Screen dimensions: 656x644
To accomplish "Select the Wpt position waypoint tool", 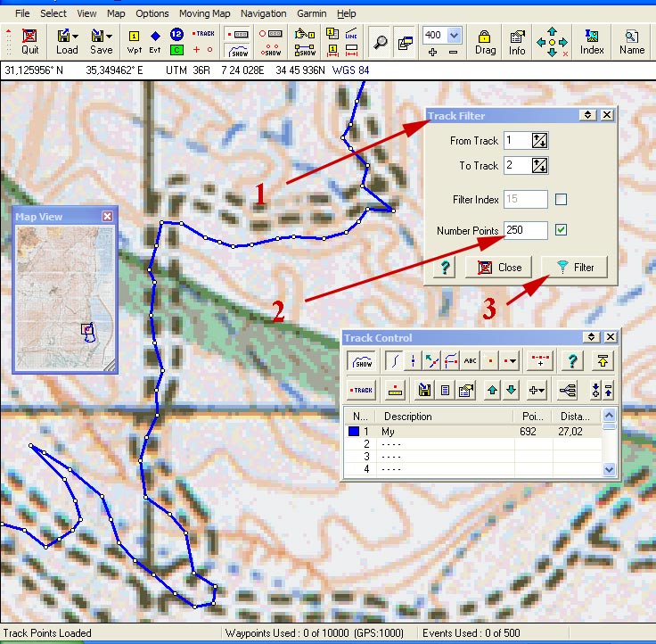I will [x=134, y=42].
